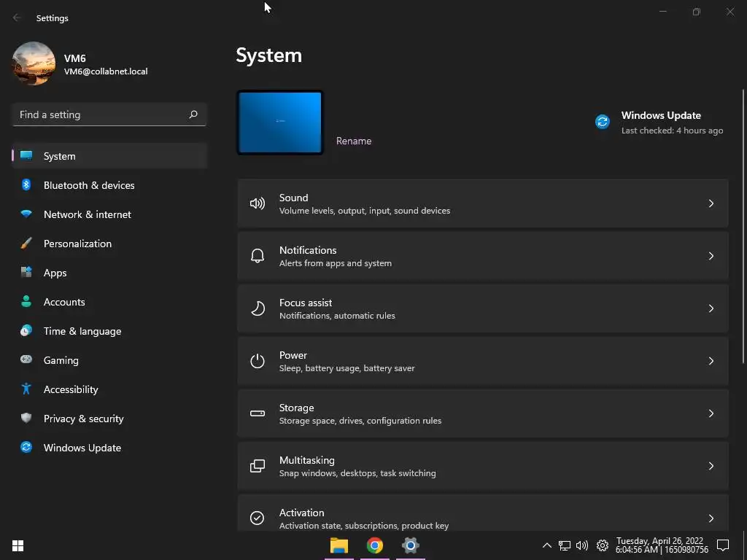Expand Multitasking settings chevron
This screenshot has height=560, width=747.
(x=711, y=466)
